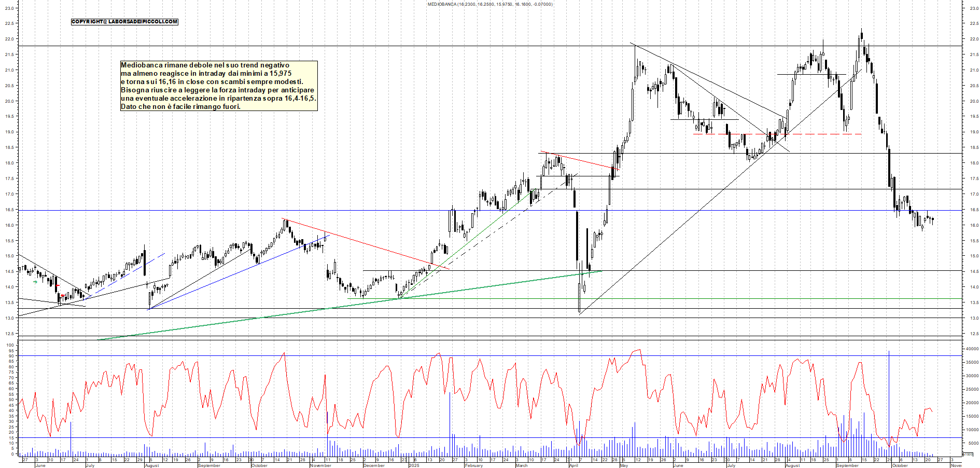The image size is (980, 468).
Task: Click the copyright laborsadeipiccoli.com label
Action: [x=124, y=22]
